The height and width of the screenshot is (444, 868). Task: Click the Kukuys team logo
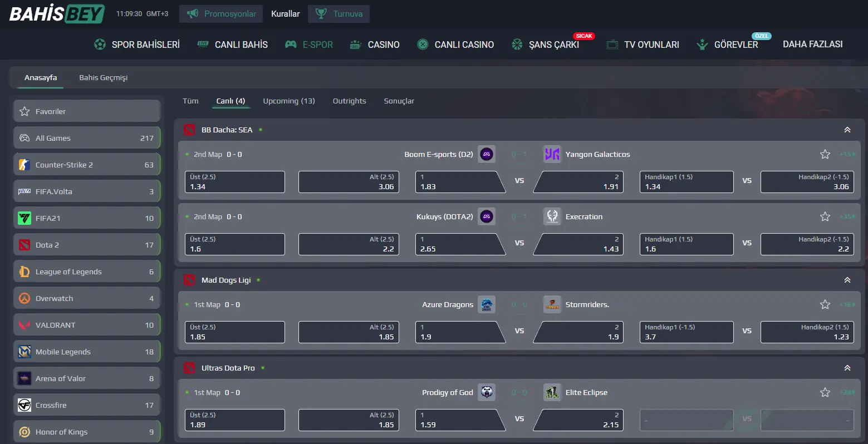coord(487,216)
